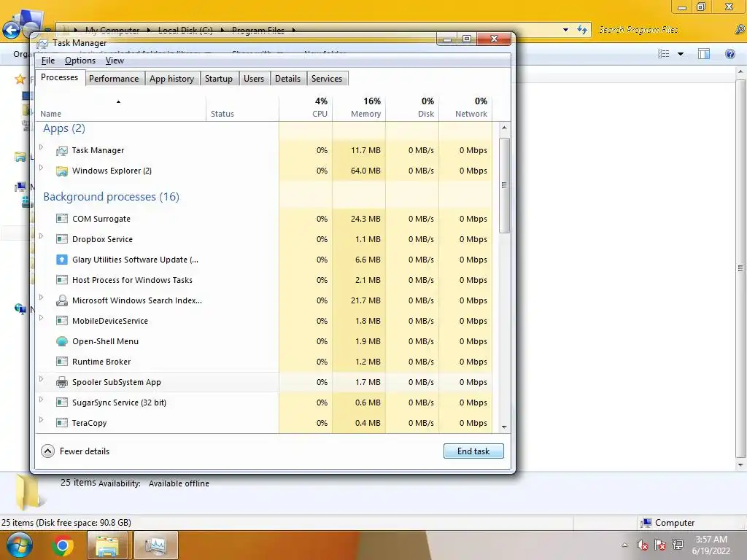
Task: Click Explorer's refresh address bar icon
Action: click(581, 29)
